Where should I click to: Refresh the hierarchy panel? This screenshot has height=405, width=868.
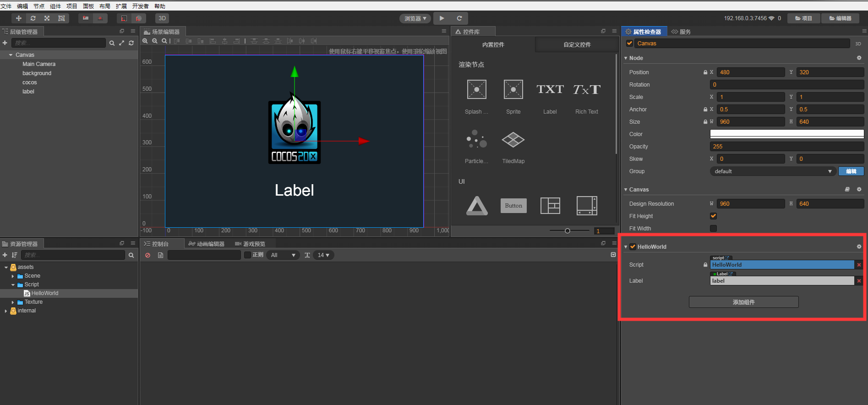coord(131,43)
